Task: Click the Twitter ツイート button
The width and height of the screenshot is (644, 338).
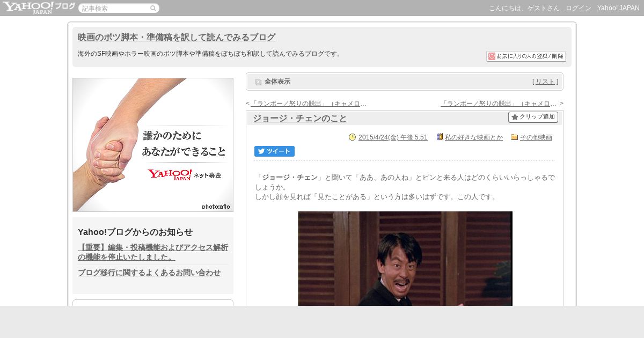Action: coord(274,151)
